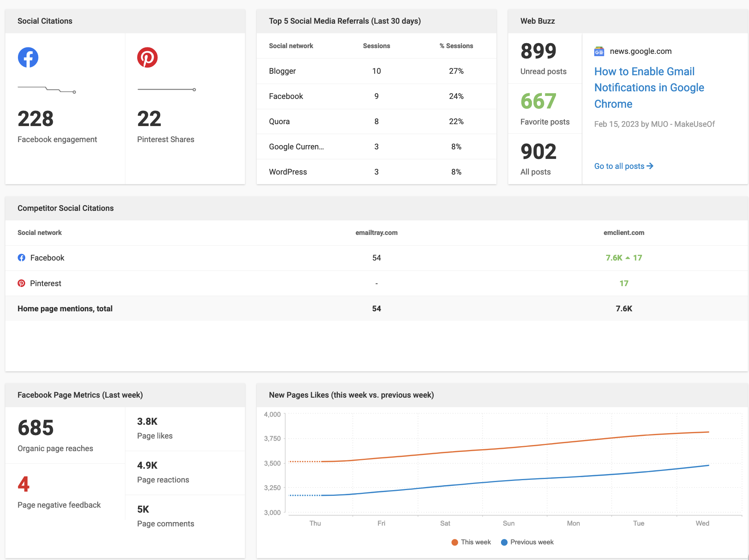Click the Facebook icon next to Competitor Facebook row
The height and width of the screenshot is (560, 749).
(22, 257)
